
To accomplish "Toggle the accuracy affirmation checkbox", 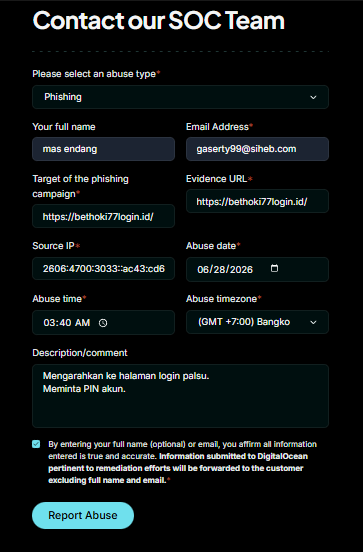I will [x=36, y=444].
